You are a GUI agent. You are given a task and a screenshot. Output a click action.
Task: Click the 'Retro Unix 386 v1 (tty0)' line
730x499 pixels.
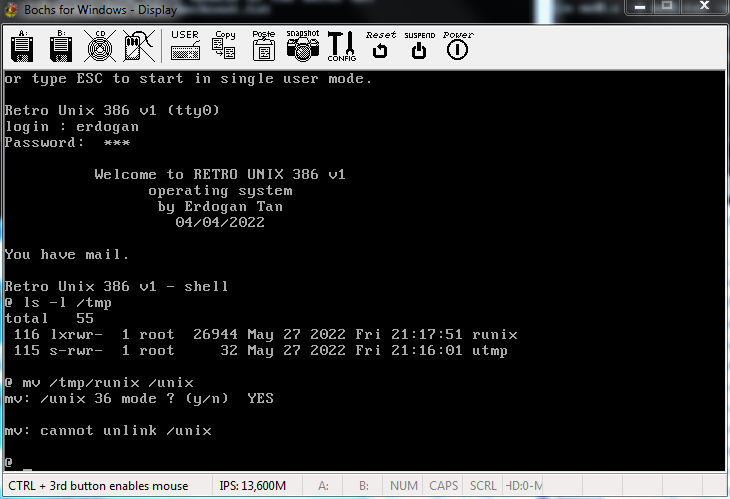click(x=112, y=110)
